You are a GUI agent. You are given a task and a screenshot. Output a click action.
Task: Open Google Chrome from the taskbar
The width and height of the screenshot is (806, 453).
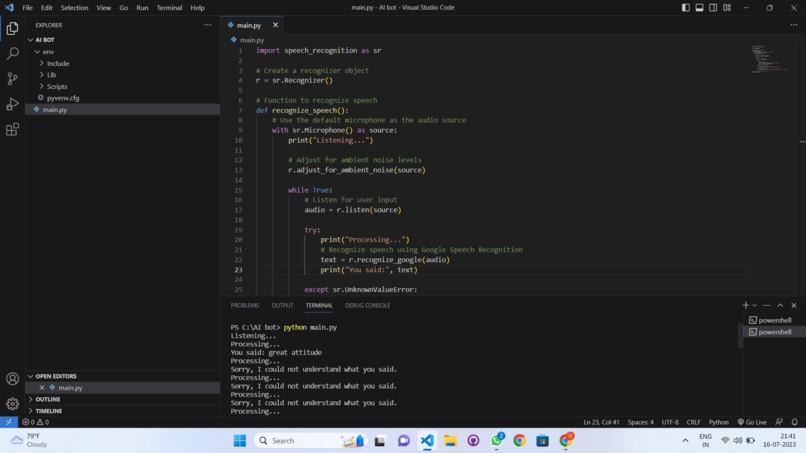[x=519, y=441]
